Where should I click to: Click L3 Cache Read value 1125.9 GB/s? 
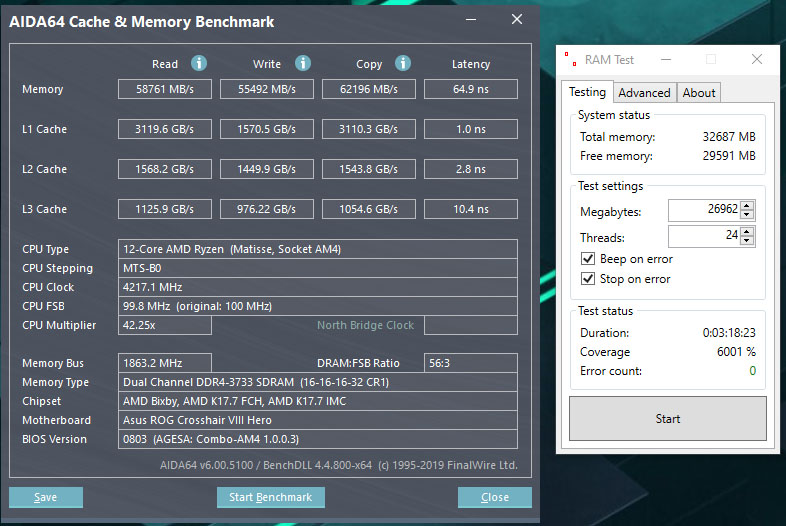tap(165, 209)
